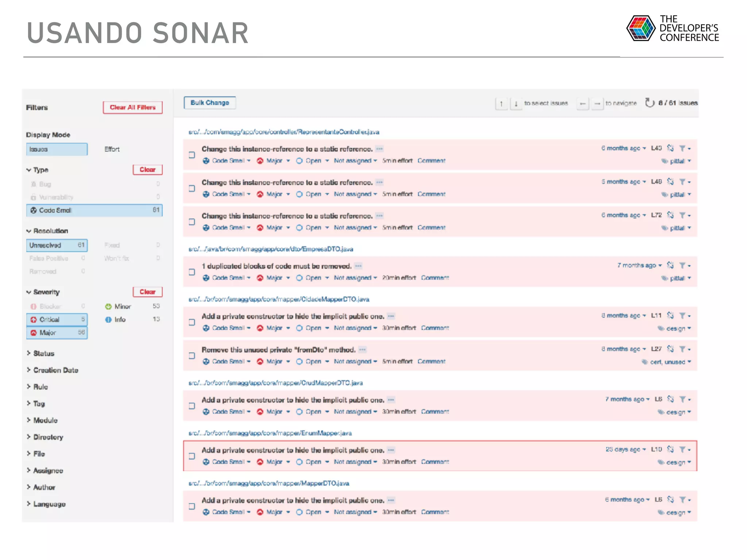Switch display mode to Effort

112,149
